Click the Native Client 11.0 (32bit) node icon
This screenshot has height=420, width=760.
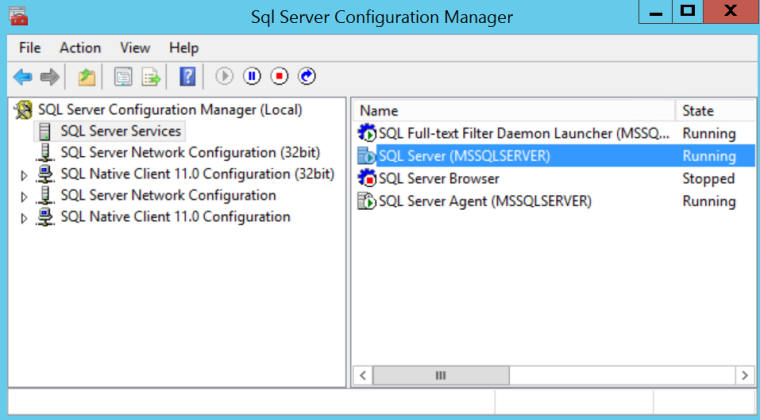(x=45, y=174)
